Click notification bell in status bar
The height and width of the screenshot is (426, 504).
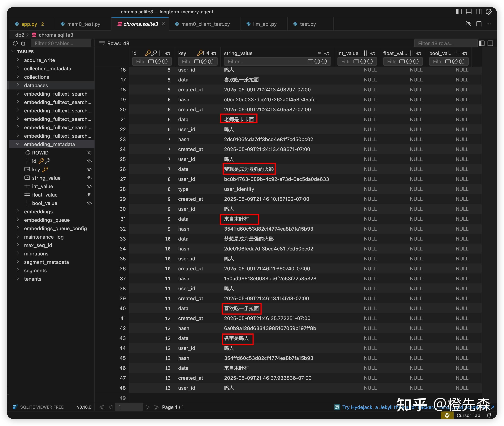coord(489,415)
